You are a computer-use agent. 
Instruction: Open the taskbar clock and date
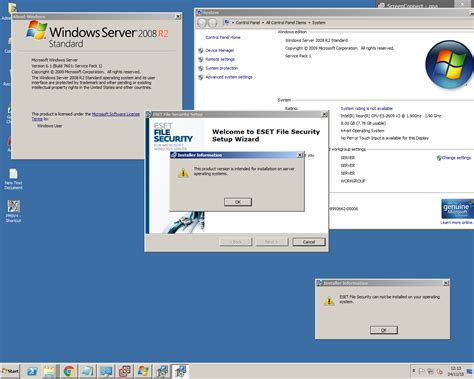pyautogui.click(x=455, y=371)
